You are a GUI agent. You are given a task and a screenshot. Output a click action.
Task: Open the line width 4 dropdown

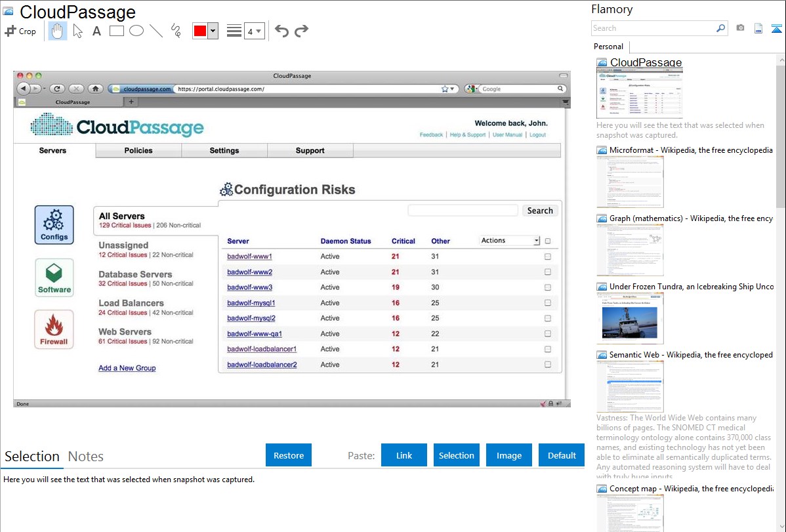[x=254, y=31]
